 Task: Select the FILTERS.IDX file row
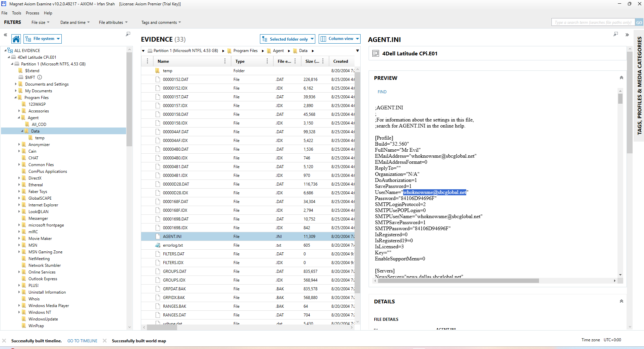pyautogui.click(x=248, y=263)
